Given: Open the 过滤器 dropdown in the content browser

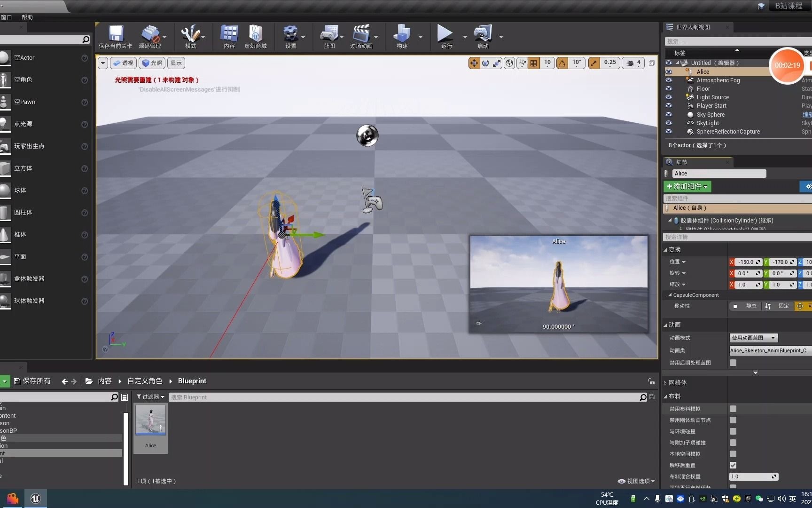Looking at the screenshot, I should (x=149, y=397).
